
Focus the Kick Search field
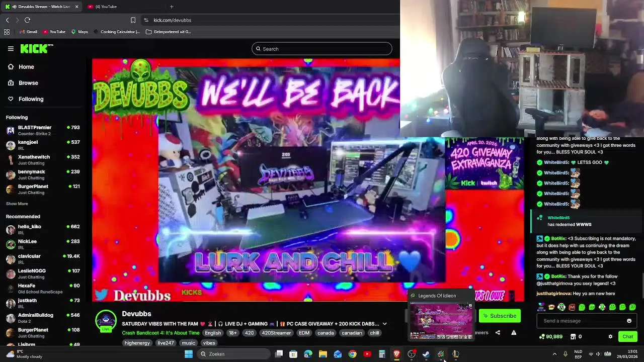click(322, 49)
